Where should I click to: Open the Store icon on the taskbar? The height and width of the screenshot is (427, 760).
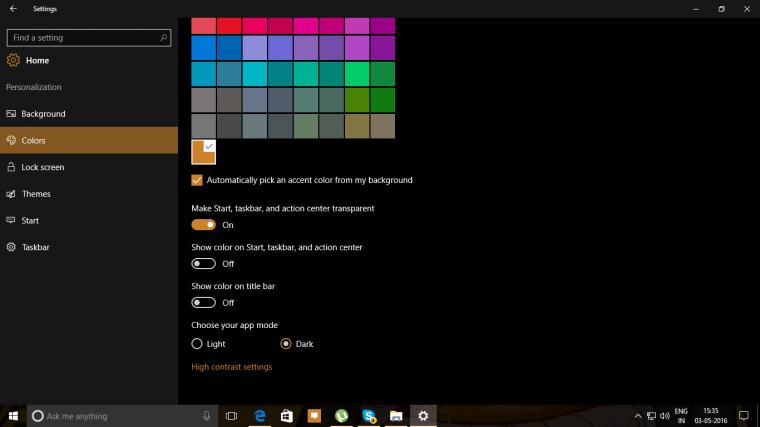point(287,416)
